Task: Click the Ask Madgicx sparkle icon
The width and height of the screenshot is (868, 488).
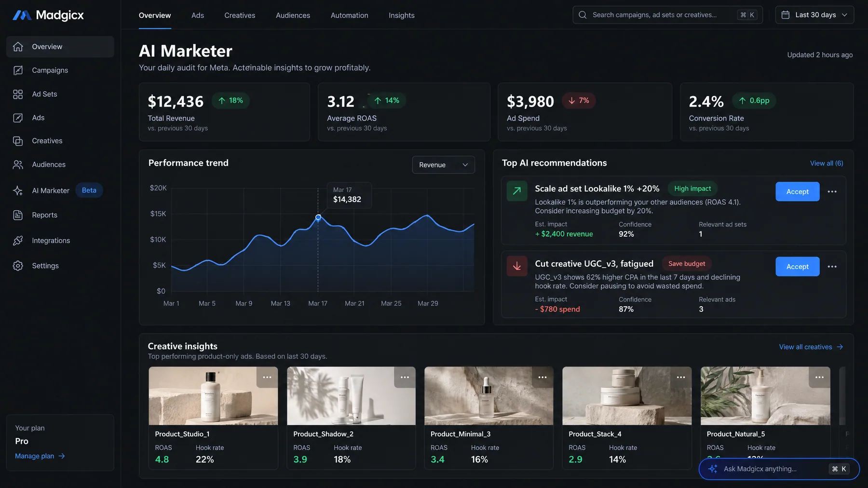Action: tap(713, 469)
